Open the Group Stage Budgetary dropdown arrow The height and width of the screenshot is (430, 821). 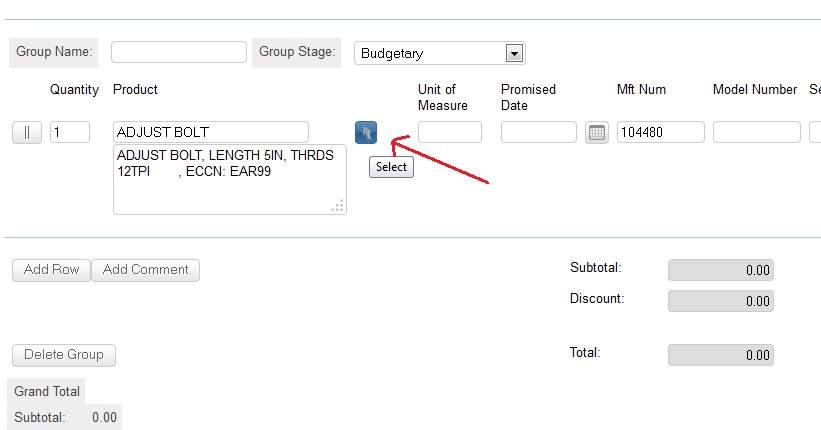point(514,53)
